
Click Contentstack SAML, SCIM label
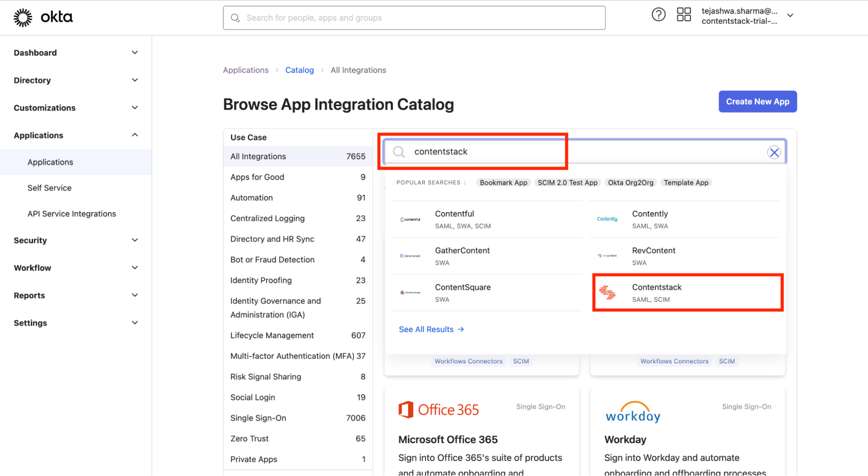(x=651, y=300)
